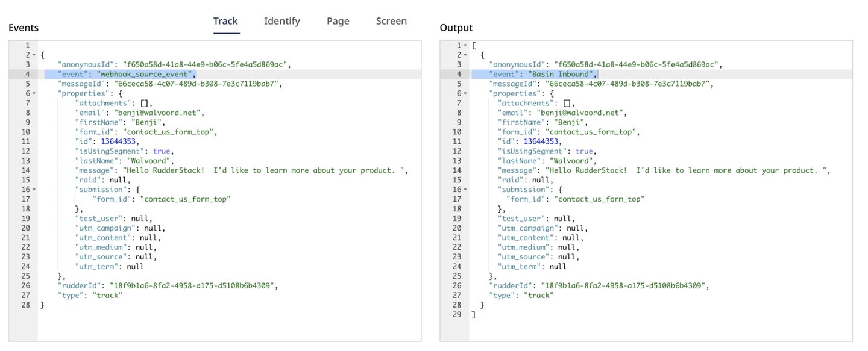Collapse the root object in the Events editor
868x351 pixels.
(x=33, y=55)
